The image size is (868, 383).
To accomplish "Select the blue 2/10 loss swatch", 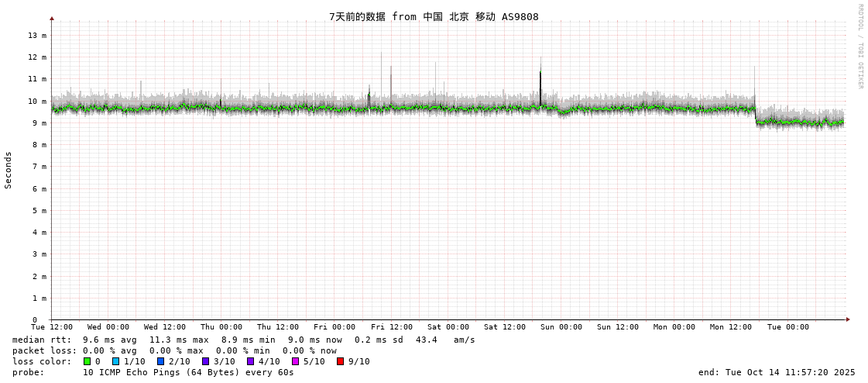I will tap(161, 361).
